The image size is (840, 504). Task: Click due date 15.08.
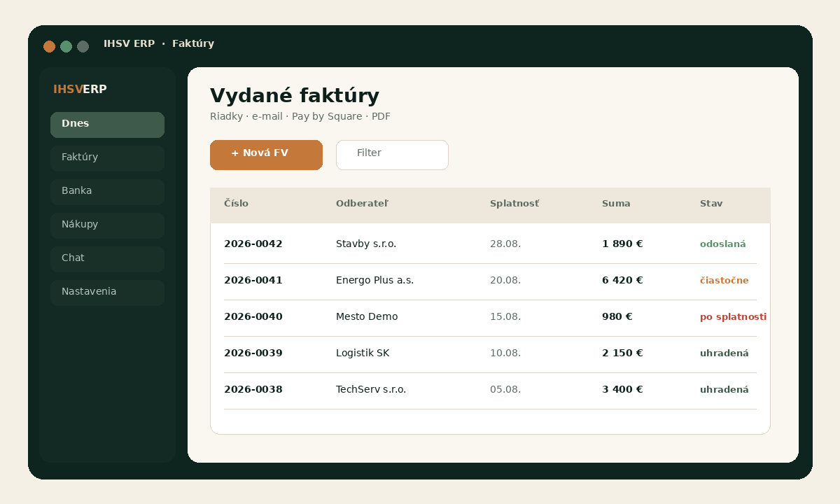pos(505,317)
